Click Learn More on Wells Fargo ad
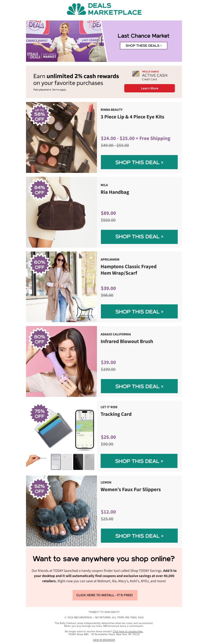 point(149,88)
